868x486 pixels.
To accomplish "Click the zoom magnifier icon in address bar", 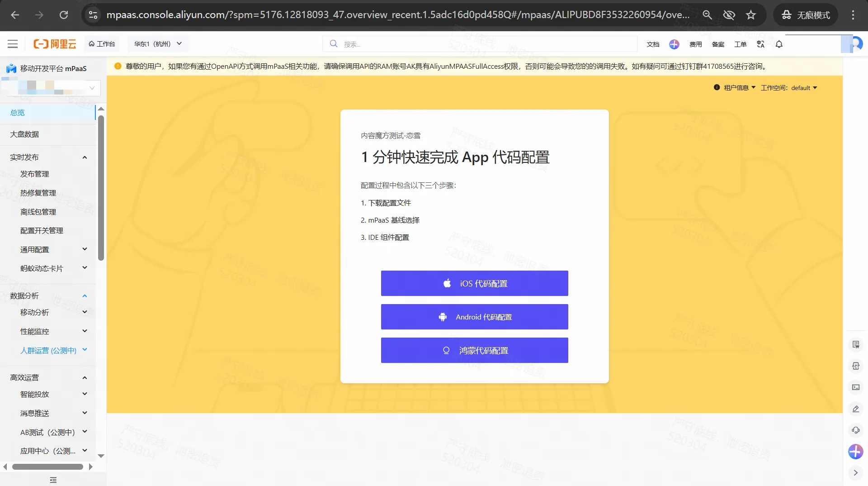I will pos(707,15).
